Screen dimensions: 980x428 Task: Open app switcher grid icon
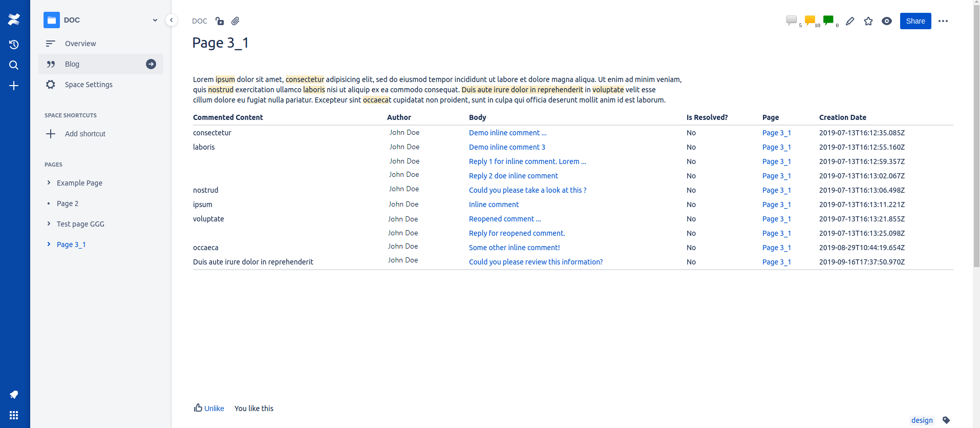[14, 415]
